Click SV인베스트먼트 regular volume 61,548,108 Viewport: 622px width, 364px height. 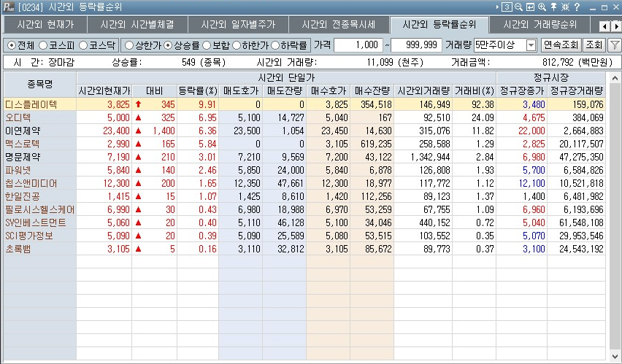coord(581,222)
